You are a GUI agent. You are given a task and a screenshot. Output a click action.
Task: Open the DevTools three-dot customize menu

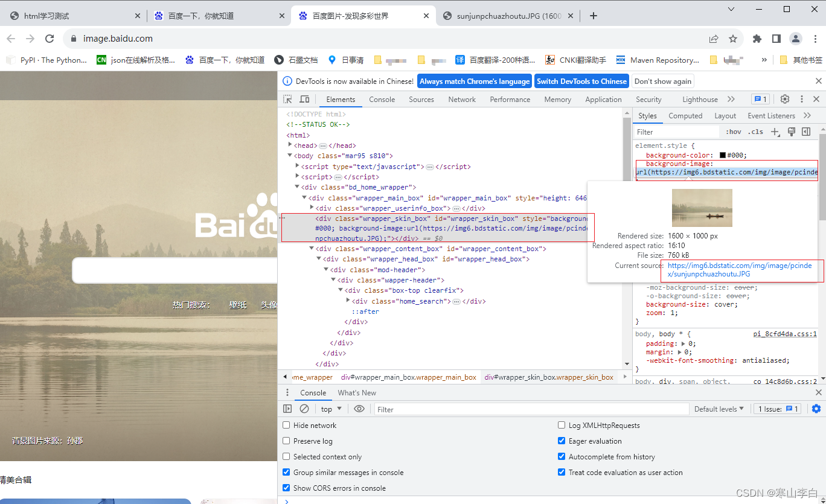(x=802, y=99)
